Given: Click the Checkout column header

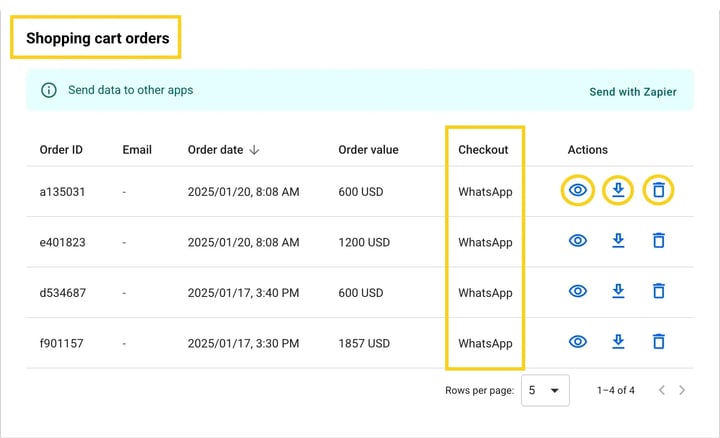Looking at the screenshot, I should click(x=483, y=150).
